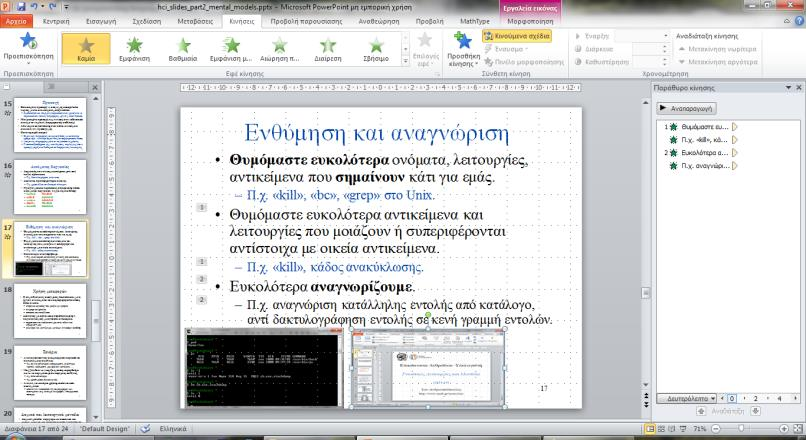Apply the Διαίρεση split animation effect
Viewport: 806px width, 440px height.
(327, 49)
